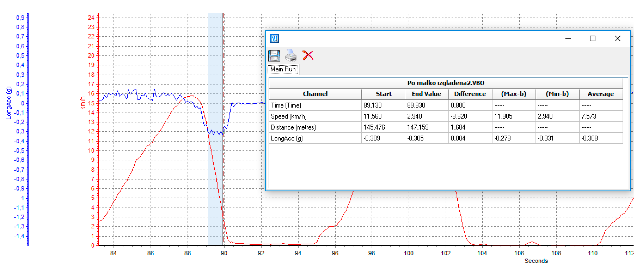Click the (Max-b) column header

[x=514, y=94]
